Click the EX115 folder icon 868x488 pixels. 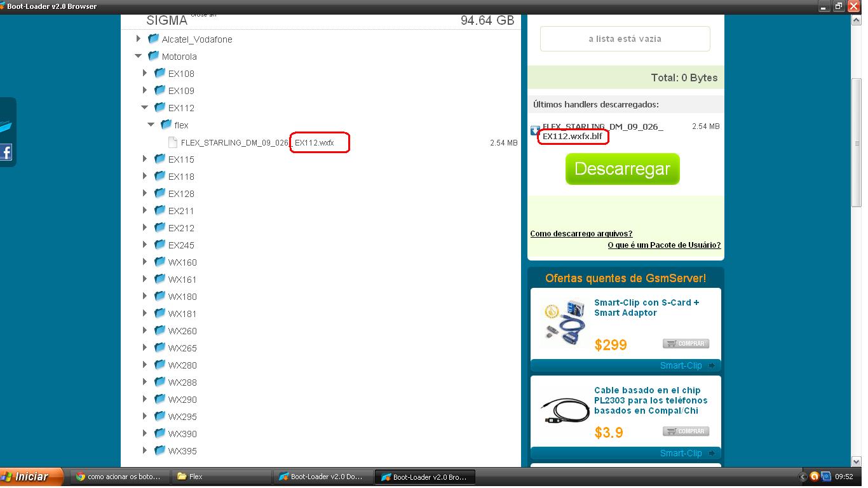click(x=160, y=159)
